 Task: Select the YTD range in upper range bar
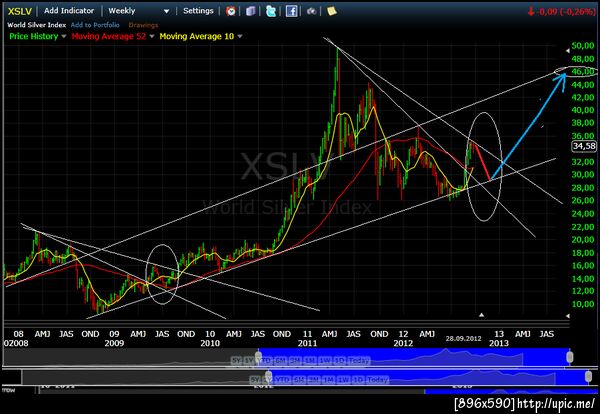[264, 360]
